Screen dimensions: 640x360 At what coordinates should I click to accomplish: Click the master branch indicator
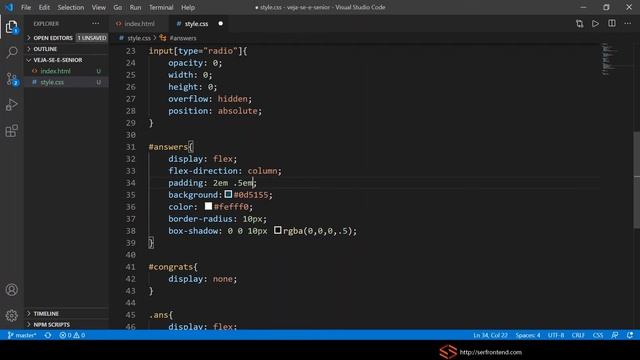tap(22, 335)
